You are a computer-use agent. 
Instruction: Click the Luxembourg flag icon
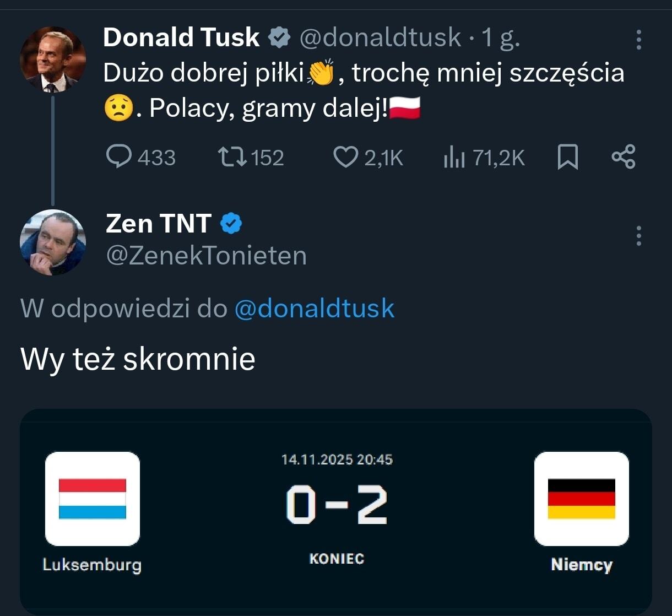tap(93, 499)
